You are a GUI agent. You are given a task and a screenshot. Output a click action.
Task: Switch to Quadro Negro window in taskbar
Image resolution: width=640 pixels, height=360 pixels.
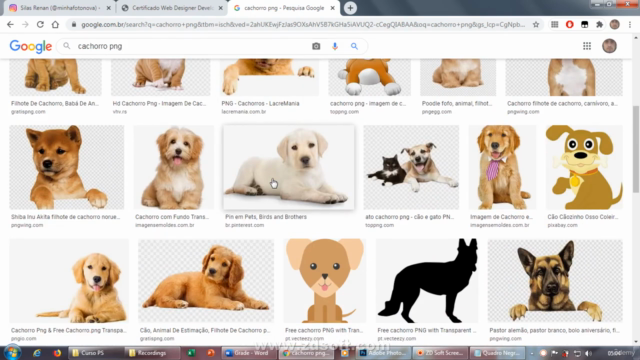pyautogui.click(x=497, y=353)
